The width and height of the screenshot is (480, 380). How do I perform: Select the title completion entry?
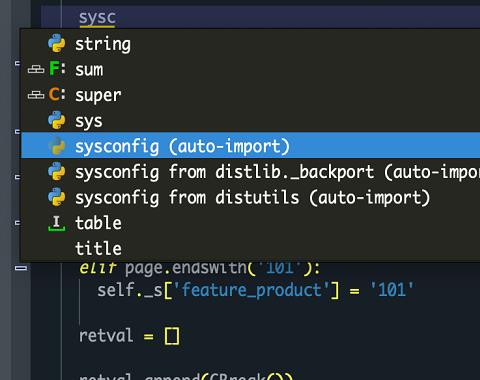[x=250, y=249]
